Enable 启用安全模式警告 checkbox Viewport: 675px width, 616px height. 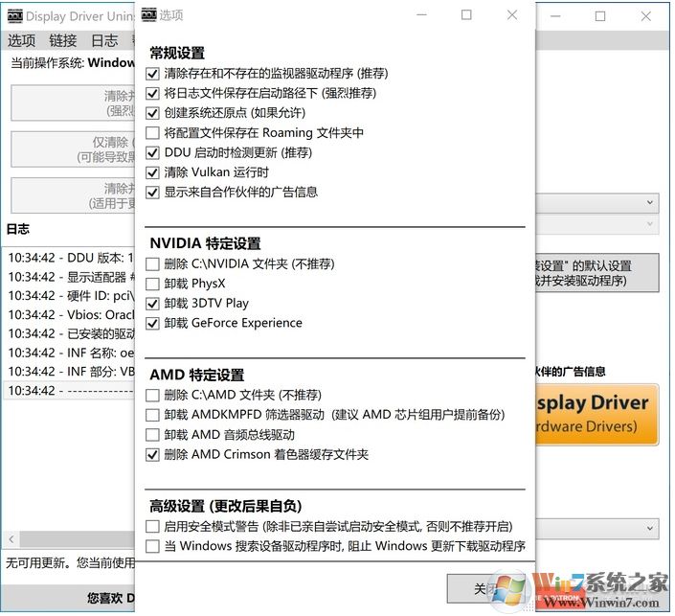point(152,526)
